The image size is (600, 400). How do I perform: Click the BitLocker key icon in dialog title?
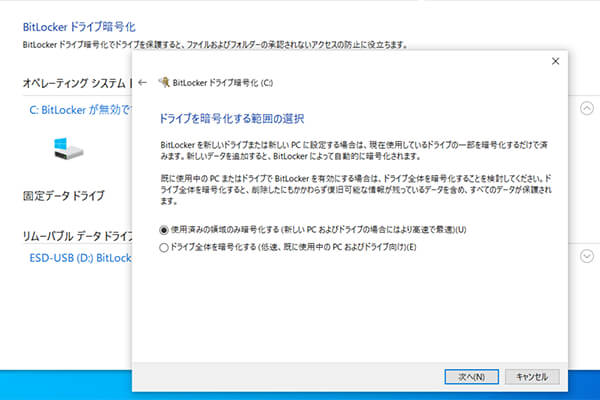[x=165, y=82]
